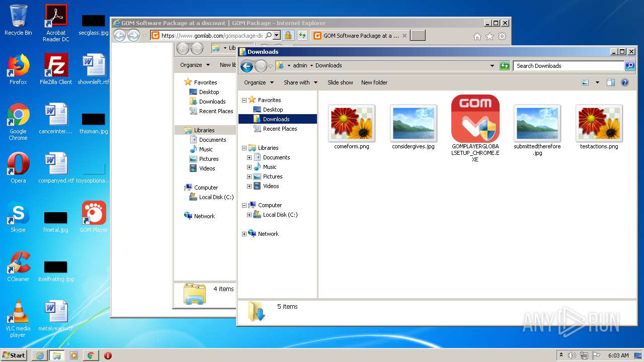The height and width of the screenshot is (362, 644).
Task: Launch Acrobat Reader DC from desktop
Action: tap(56, 23)
